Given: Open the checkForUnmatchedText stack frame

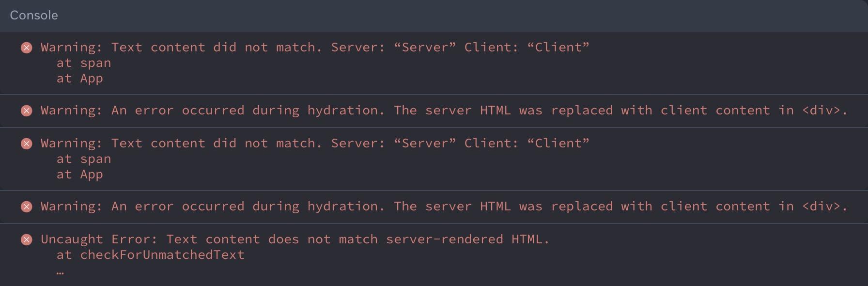Looking at the screenshot, I should (x=162, y=255).
